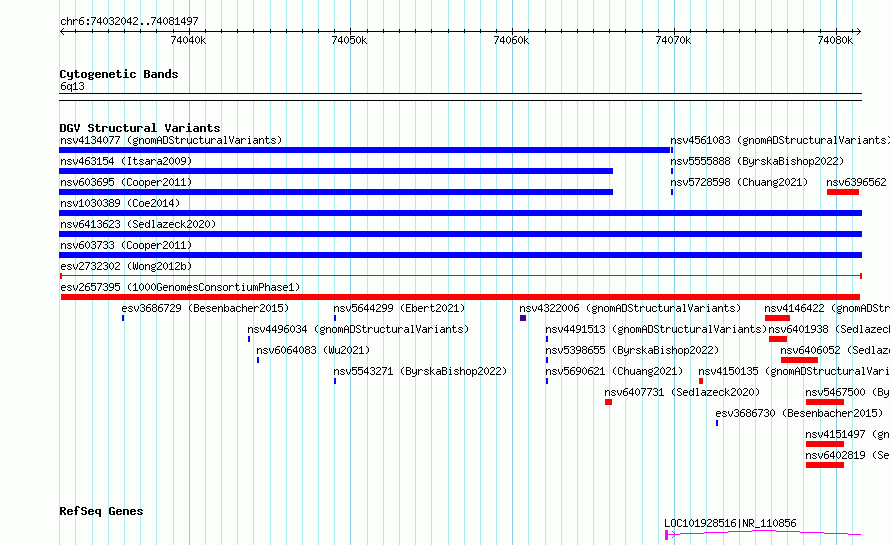890x545 pixels.
Task: Click nsv1030389 (Coe2014) variant label
Action: coord(120,203)
